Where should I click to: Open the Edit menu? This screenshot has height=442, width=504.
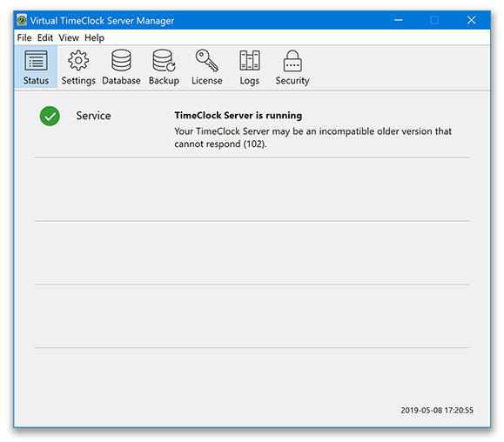(45, 37)
